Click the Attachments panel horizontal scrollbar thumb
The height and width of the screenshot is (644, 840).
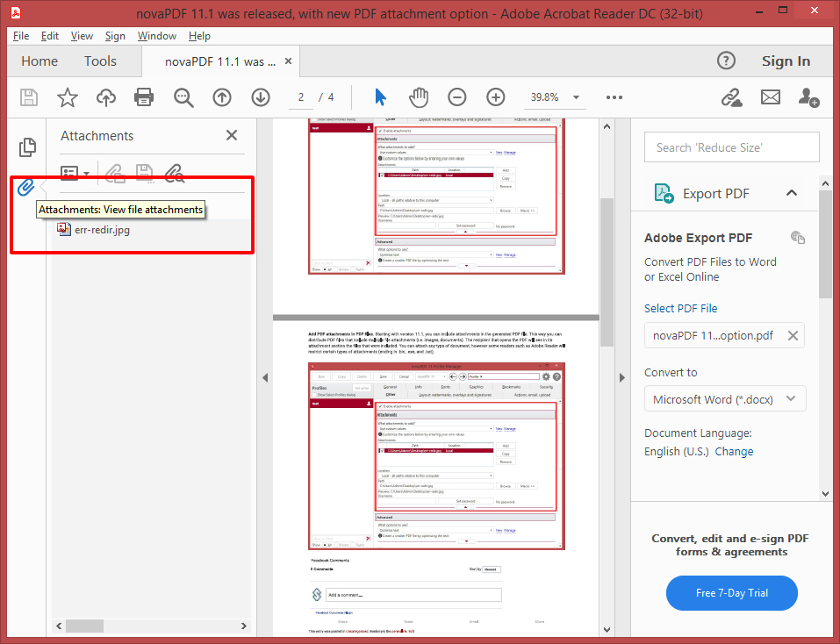(x=84, y=626)
